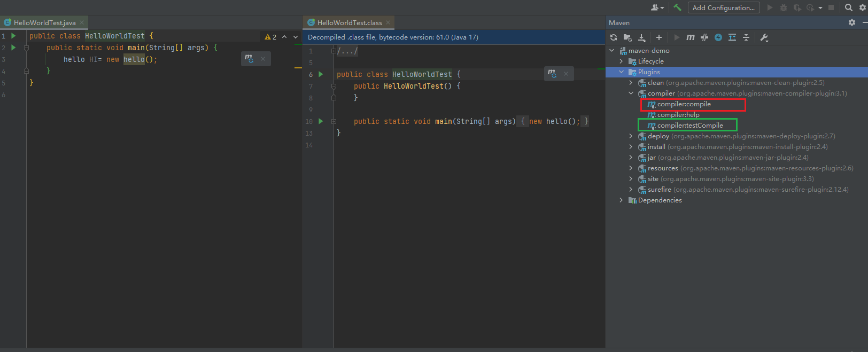
Task: Click Download Sources and Documentation icon
Action: tap(642, 37)
